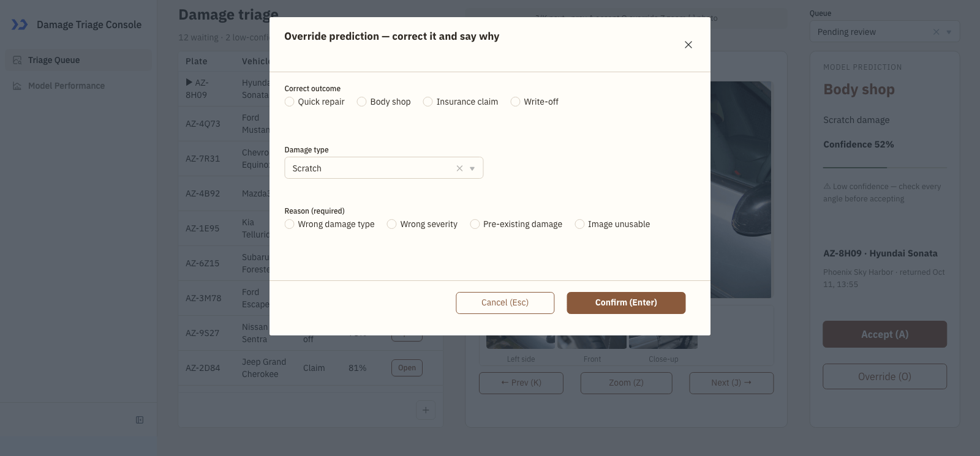
Task: Go to previous photo with Prev (K)
Action: click(521, 383)
